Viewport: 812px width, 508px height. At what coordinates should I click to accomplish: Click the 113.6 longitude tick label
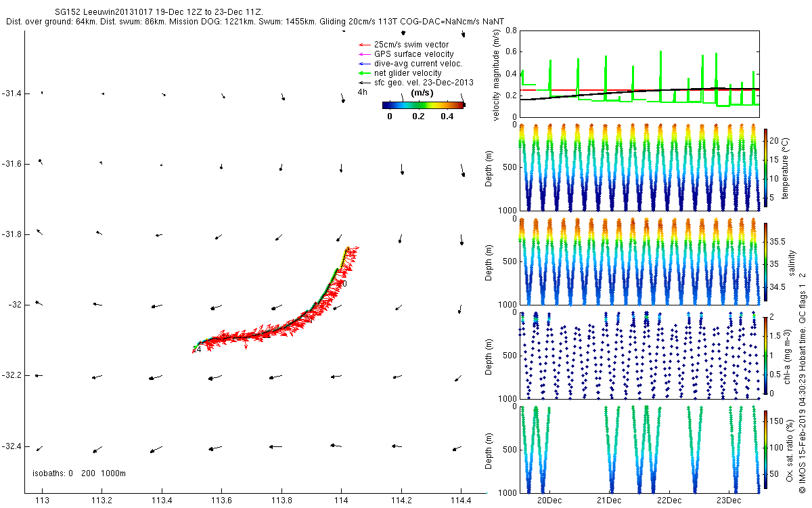(222, 501)
